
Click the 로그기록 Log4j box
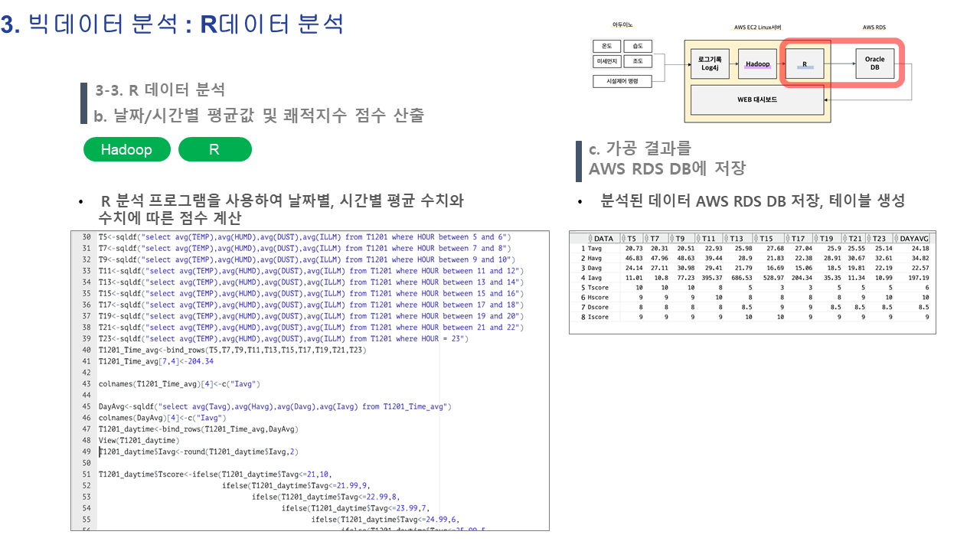click(x=708, y=64)
